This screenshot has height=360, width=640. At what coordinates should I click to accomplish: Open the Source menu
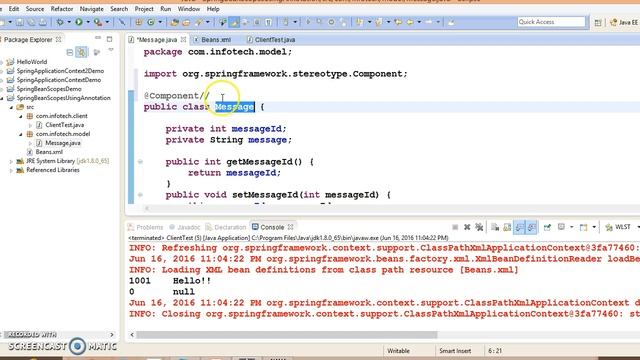pyautogui.click(x=35, y=9)
